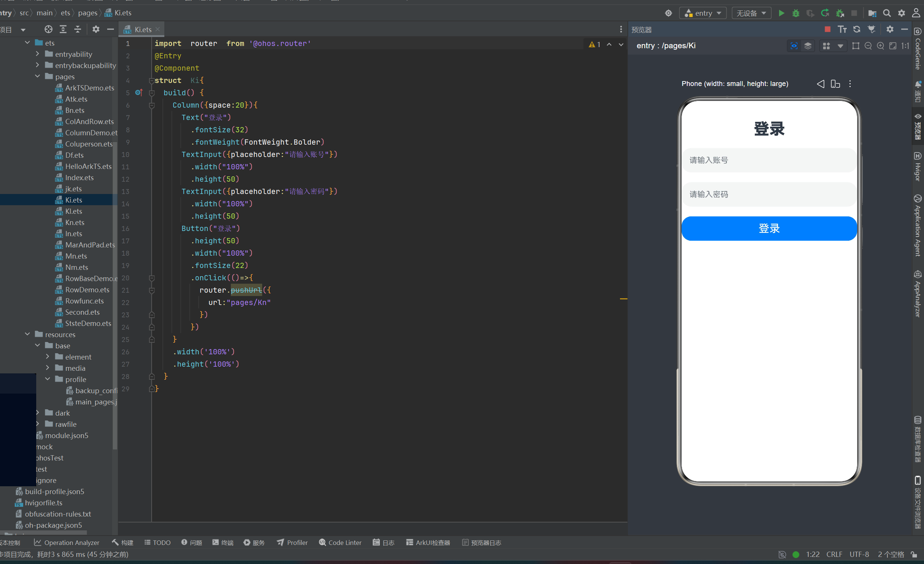The height and width of the screenshot is (564, 924).
Task: Toggle font size Tt icon in previewer
Action: [x=842, y=29]
